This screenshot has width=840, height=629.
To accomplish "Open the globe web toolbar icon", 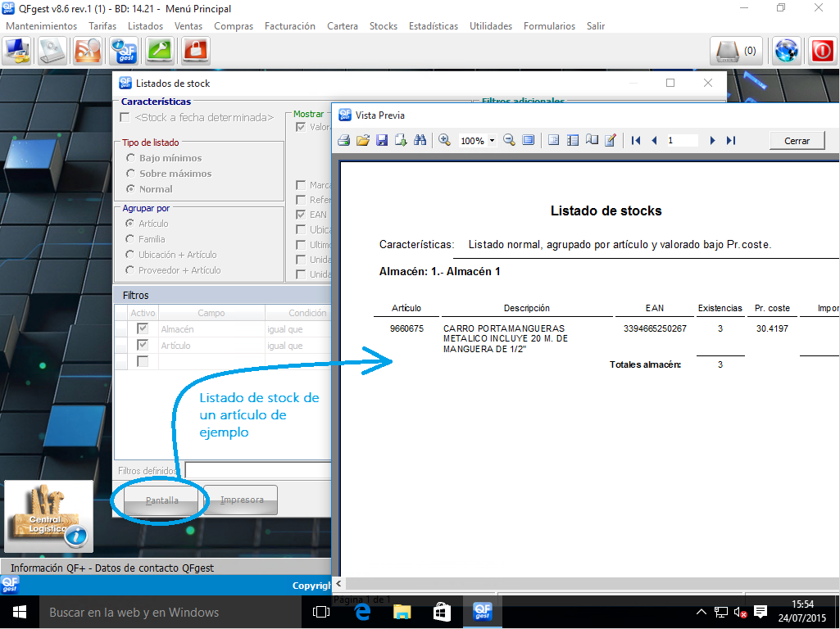I will [787, 52].
